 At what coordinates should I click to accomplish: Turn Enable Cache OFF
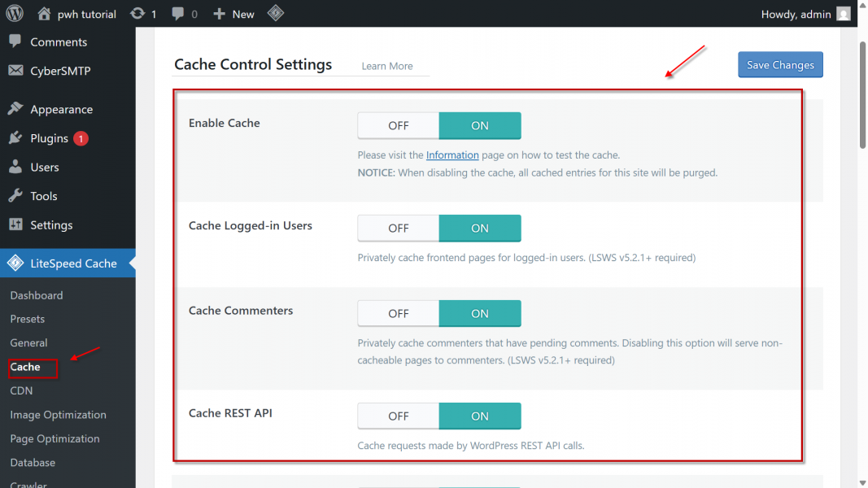tap(398, 125)
